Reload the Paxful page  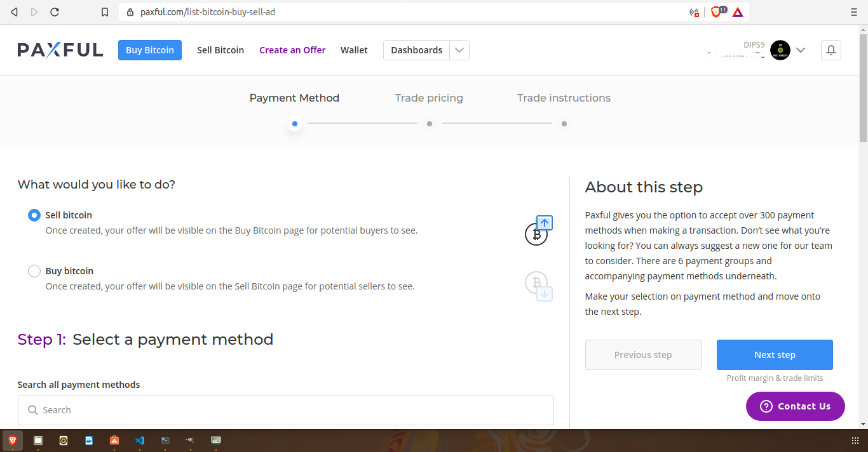[55, 12]
